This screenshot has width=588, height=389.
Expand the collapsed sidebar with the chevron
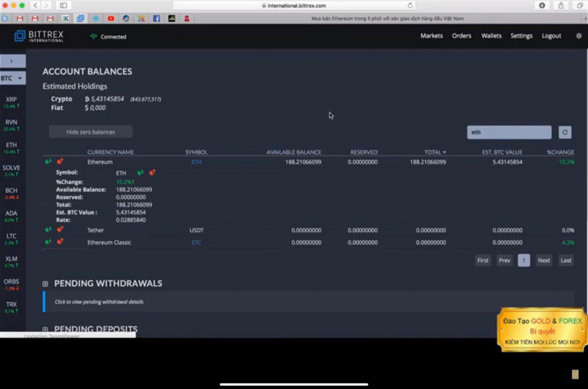(x=13, y=61)
